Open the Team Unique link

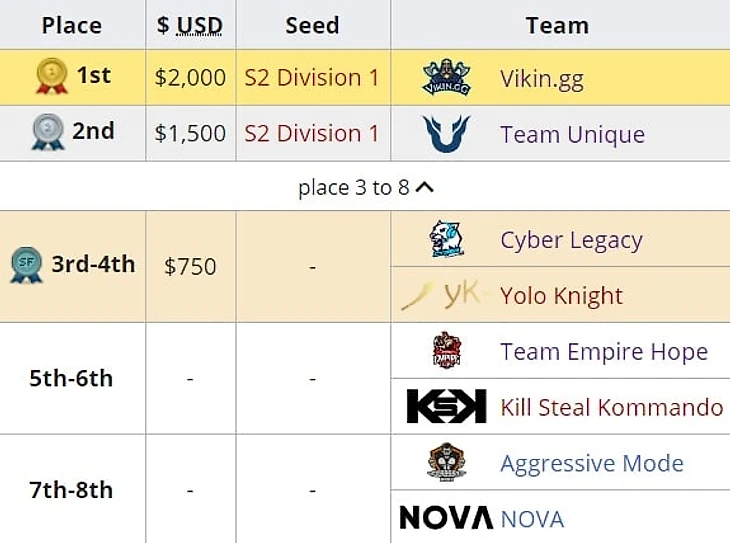coord(573,135)
